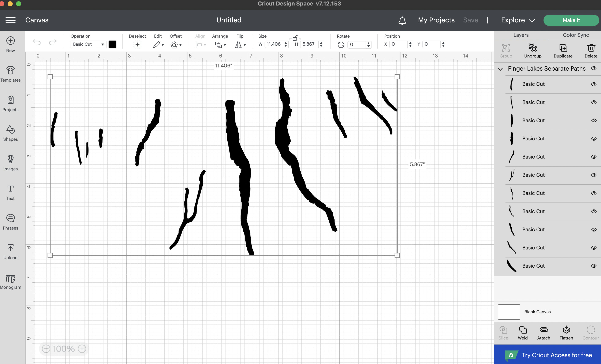Switch to the Layers tab
The image size is (601, 364).
click(x=521, y=35)
